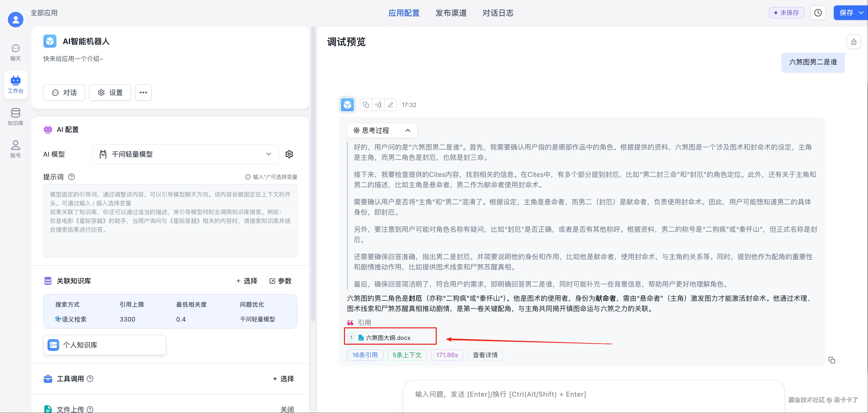Open the three-dots more options button
This screenshot has width=868, height=413.
(143, 92)
